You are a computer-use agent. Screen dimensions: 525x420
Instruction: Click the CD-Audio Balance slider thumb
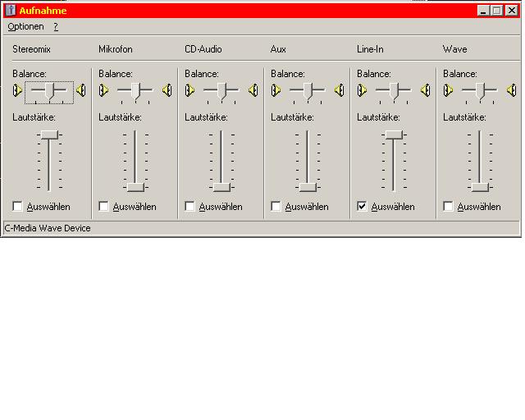(221, 90)
